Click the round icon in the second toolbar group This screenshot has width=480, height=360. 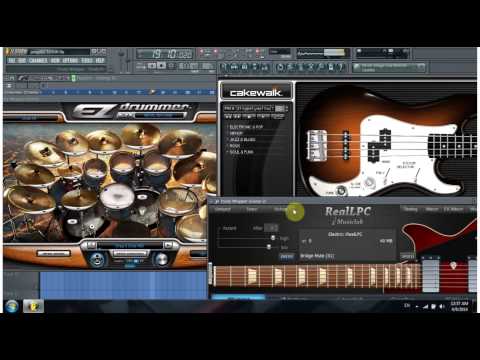pyautogui.click(x=280, y=67)
